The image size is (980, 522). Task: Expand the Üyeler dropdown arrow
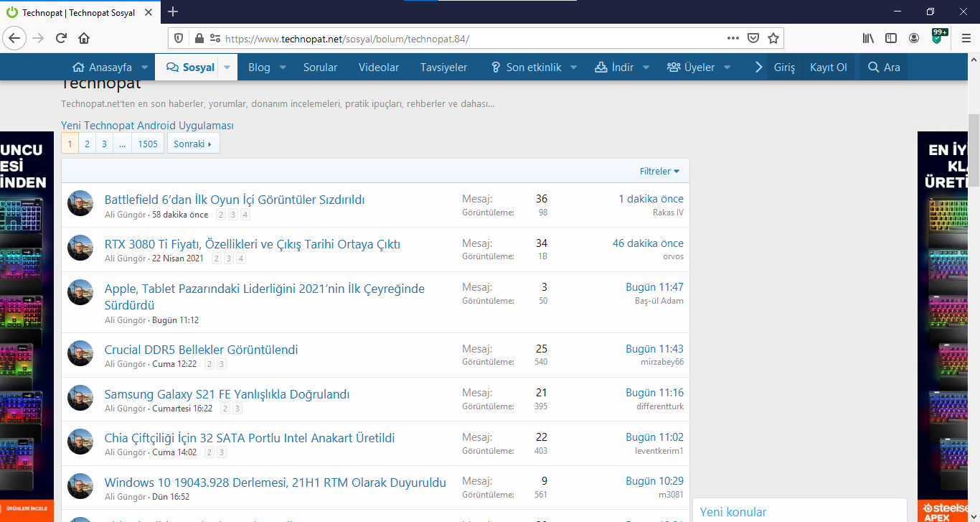click(x=727, y=67)
